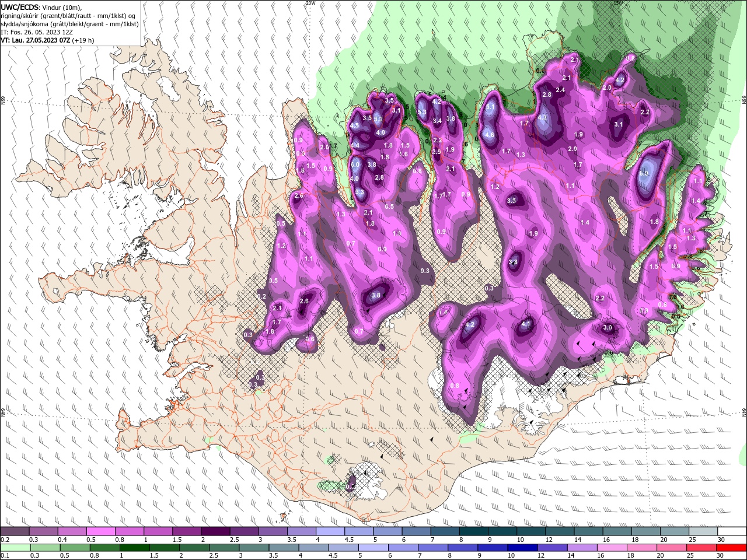
Task: Click the initial time 'IT: Fös. 26. 05. 2023 12Z'
Action: coord(38,32)
